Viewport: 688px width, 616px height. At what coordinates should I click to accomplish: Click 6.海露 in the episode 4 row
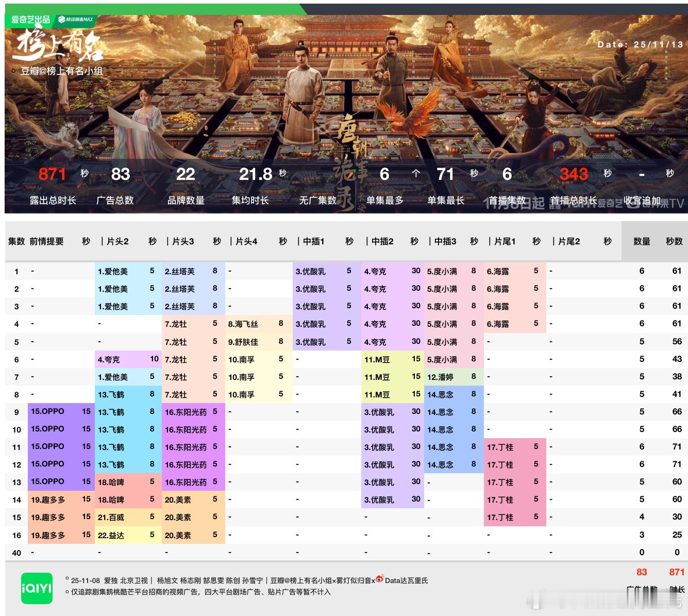[x=498, y=324]
